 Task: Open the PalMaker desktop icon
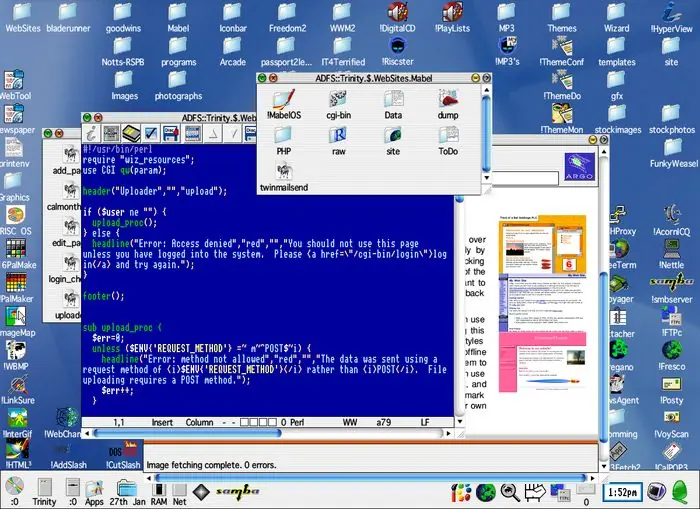coord(17,288)
